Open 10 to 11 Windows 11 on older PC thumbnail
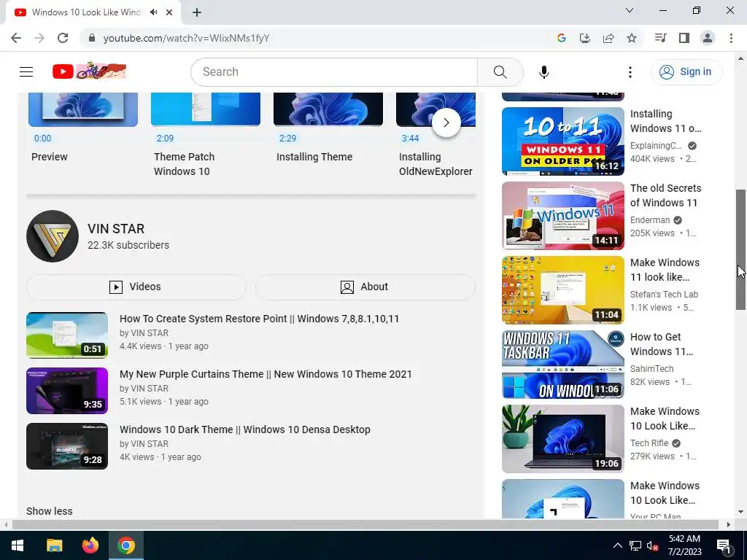Viewport: 747px width, 560px height. coord(562,141)
